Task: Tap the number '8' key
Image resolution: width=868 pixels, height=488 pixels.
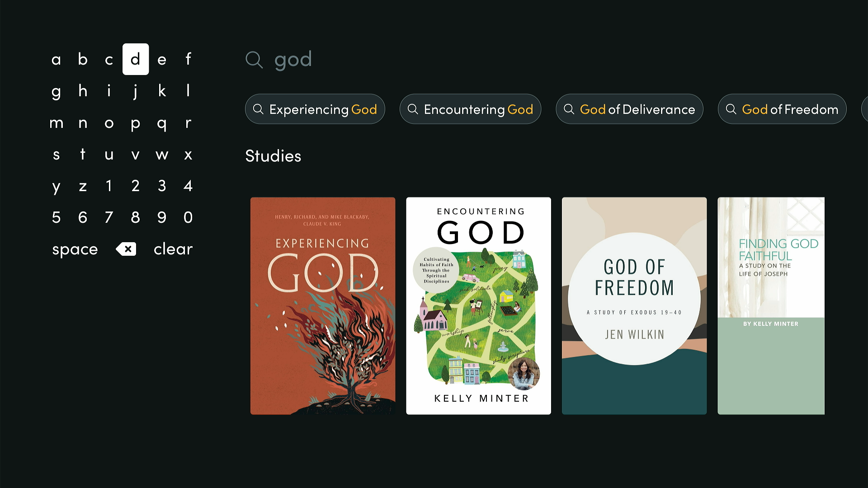Action: [136, 217]
